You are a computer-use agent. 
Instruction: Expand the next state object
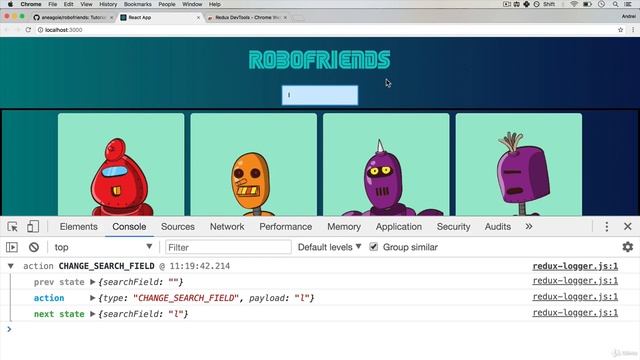coord(93,314)
